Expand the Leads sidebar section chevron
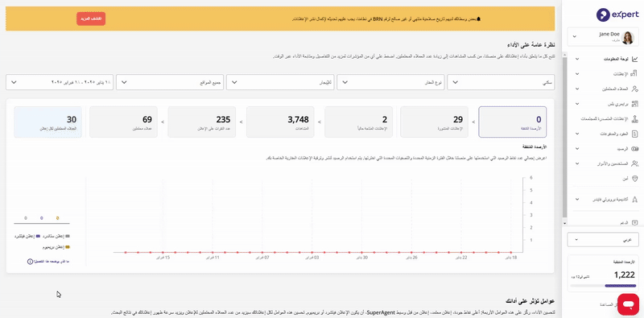The width and height of the screenshot is (644, 318). [x=577, y=89]
